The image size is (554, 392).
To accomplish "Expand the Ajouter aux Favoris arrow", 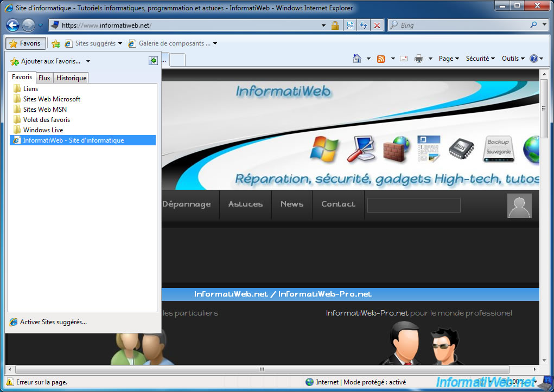I will (x=88, y=61).
